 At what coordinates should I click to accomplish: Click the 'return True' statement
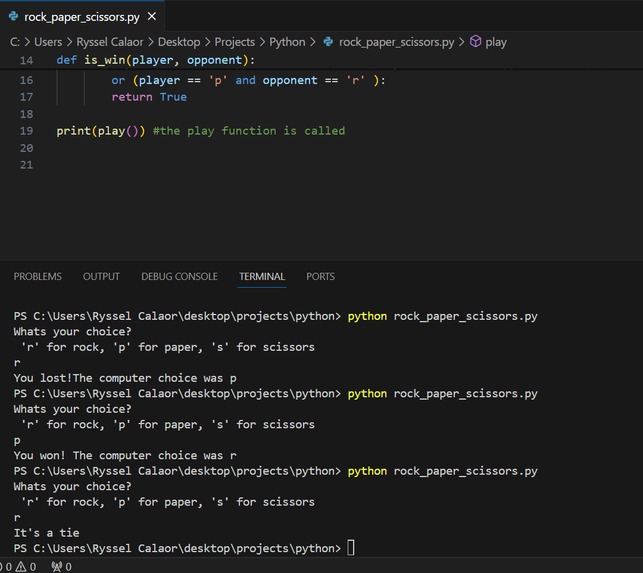(149, 97)
